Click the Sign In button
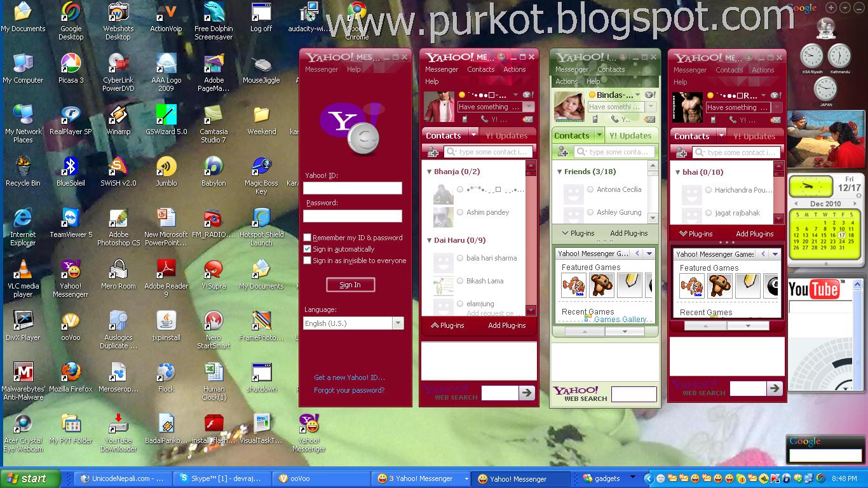This screenshot has height=488, width=868. pos(350,285)
